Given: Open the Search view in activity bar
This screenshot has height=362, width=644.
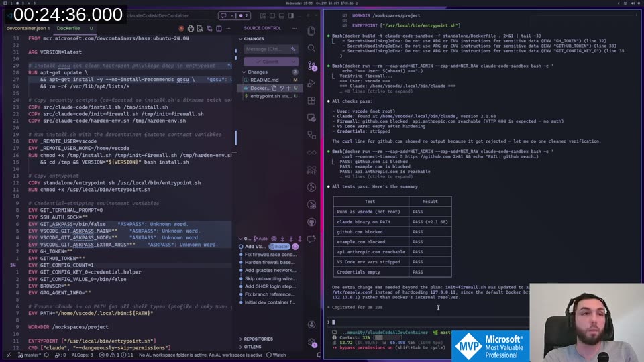Looking at the screenshot, I should (x=311, y=48).
